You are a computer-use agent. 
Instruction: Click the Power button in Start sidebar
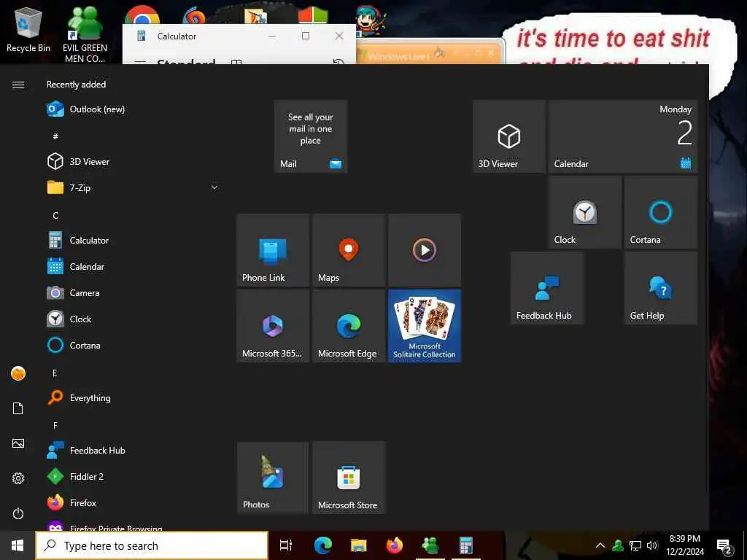18,513
